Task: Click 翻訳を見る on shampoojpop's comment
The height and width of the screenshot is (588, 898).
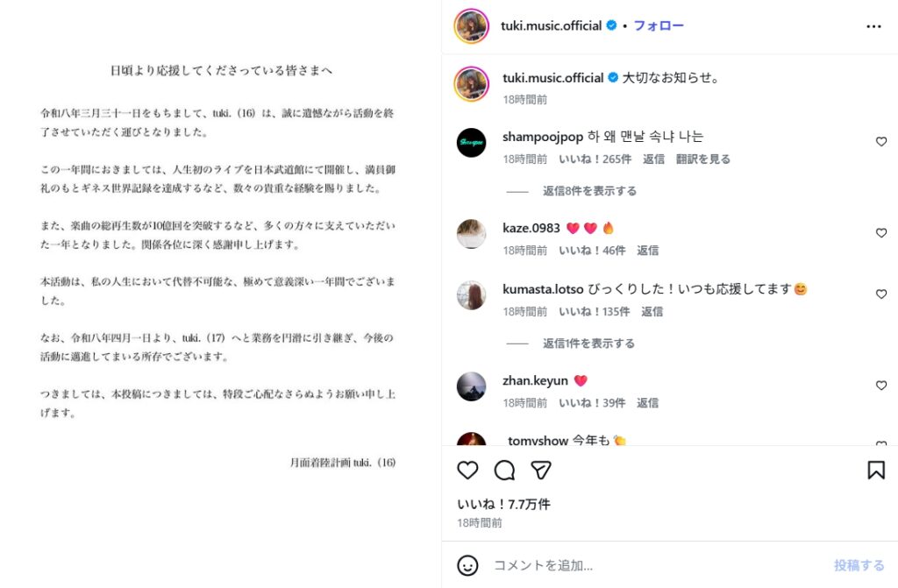Action: [703, 159]
